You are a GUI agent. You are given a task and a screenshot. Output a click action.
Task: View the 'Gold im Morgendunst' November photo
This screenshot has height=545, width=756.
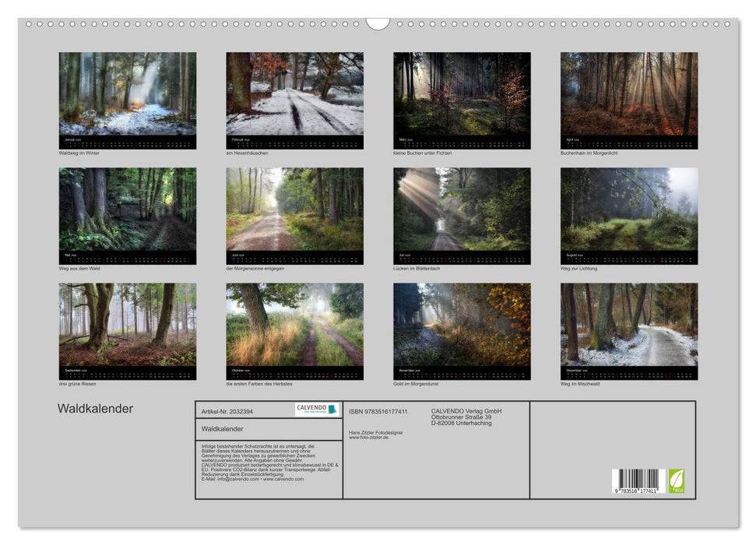pos(462,325)
